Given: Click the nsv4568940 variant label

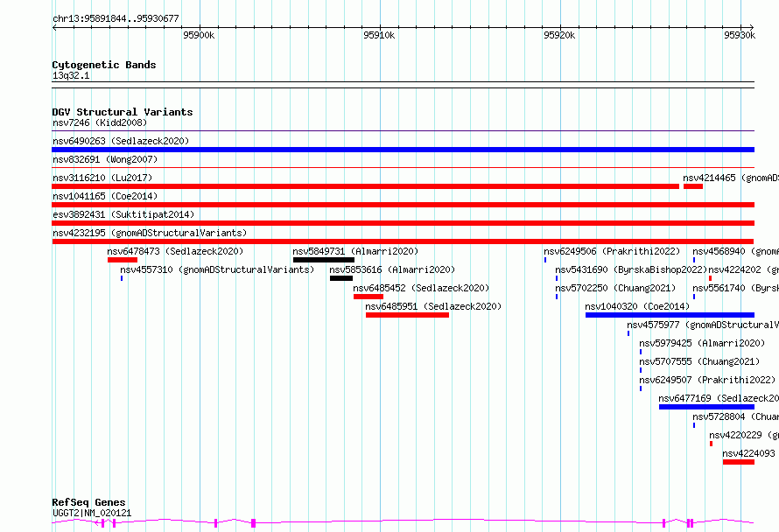Looking at the screenshot, I should coord(735,251).
